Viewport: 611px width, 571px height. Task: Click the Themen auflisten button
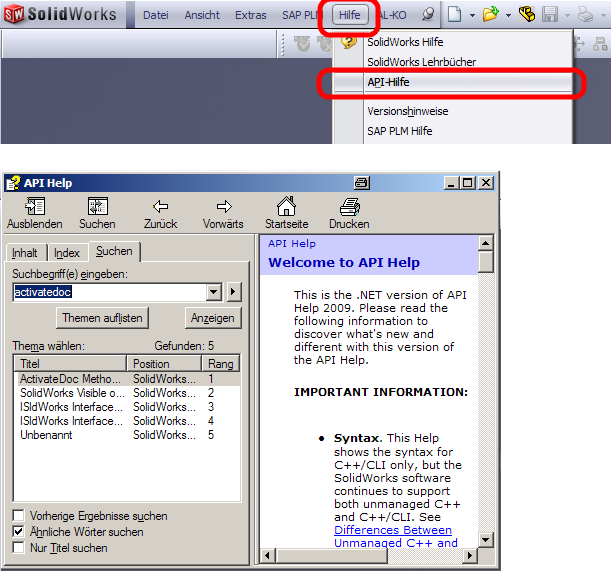(x=102, y=318)
